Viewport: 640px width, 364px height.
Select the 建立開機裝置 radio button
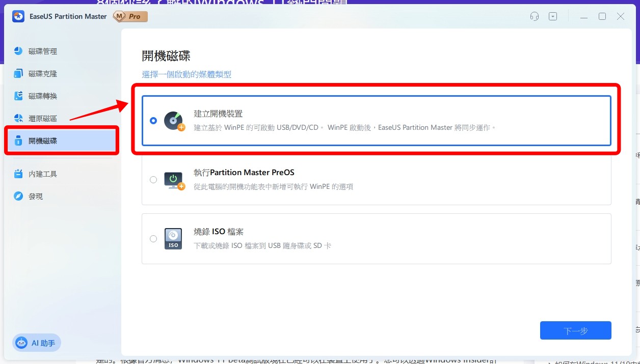153,121
